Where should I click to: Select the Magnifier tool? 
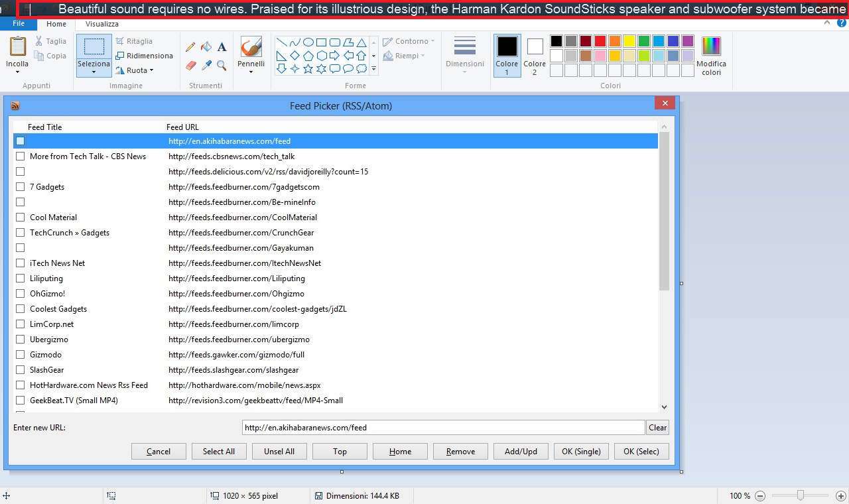pos(222,65)
